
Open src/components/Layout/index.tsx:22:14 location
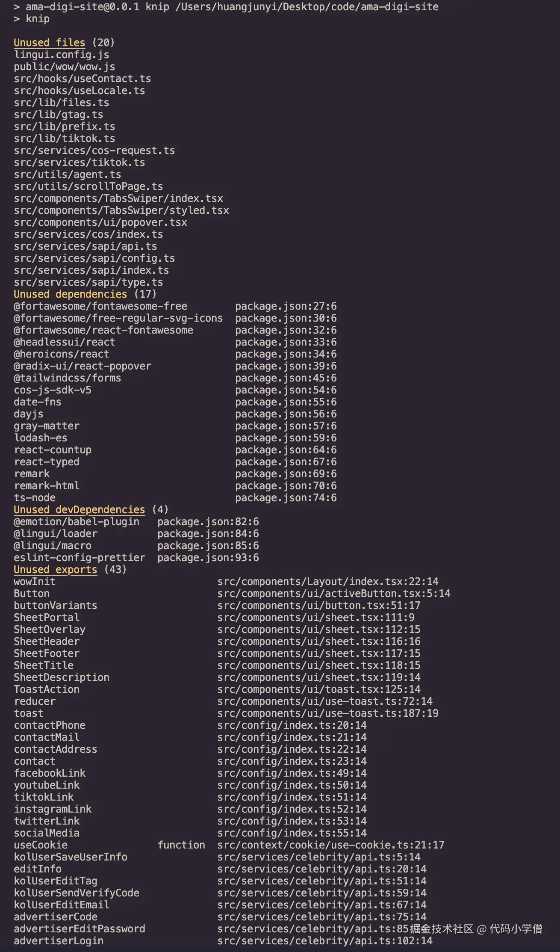click(327, 582)
